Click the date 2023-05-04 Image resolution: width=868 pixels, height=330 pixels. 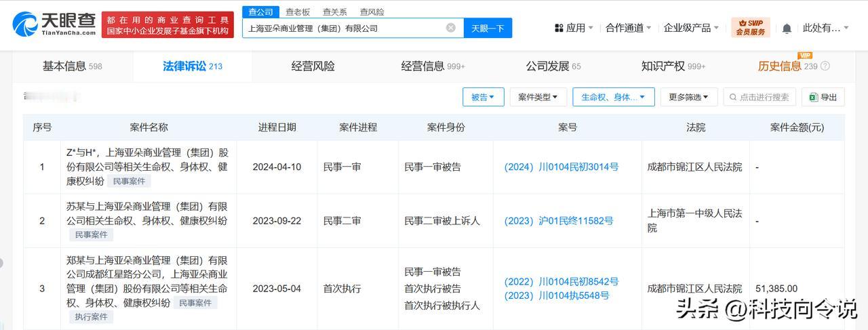click(277, 289)
